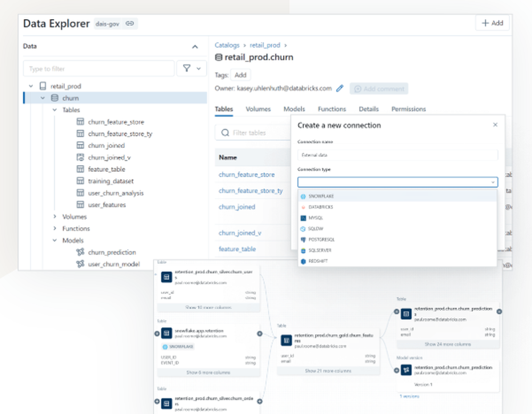This screenshot has width=532, height=414.
Task: Add a tag with the Tags Add button
Action: click(x=240, y=75)
